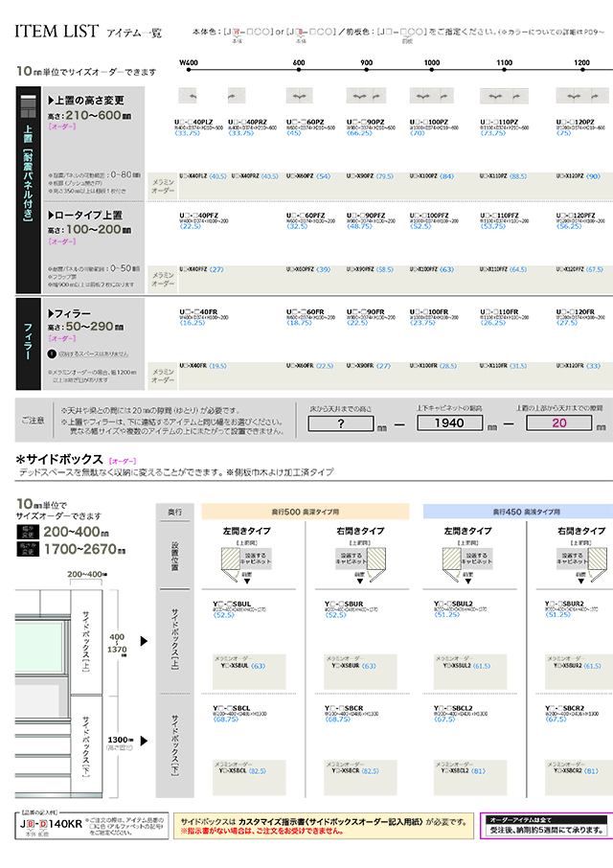Click the asterisk before サイドボックス heading
This screenshot has height=868, width=613.
[x=19, y=460]
